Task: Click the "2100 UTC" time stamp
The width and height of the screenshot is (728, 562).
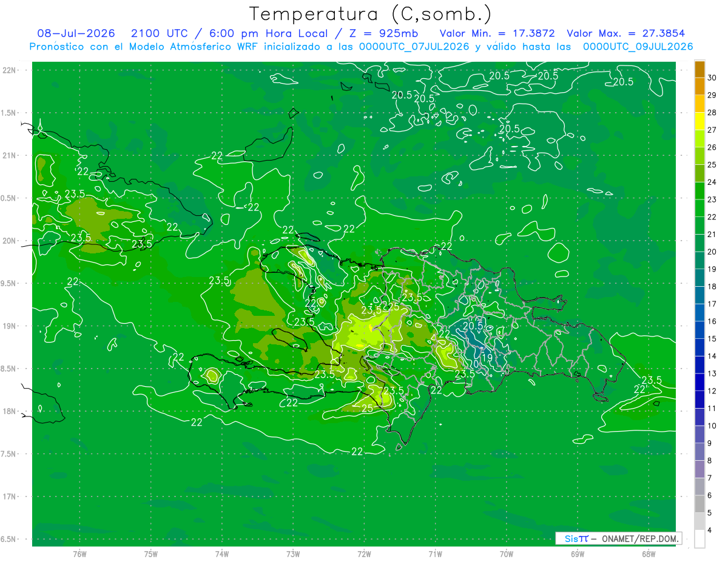Action: click(x=161, y=33)
